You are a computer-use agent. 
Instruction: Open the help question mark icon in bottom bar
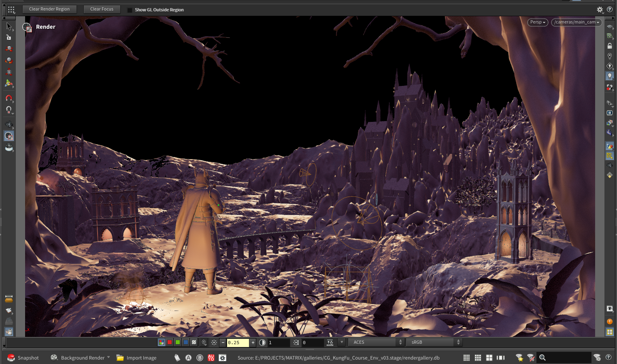click(x=608, y=357)
